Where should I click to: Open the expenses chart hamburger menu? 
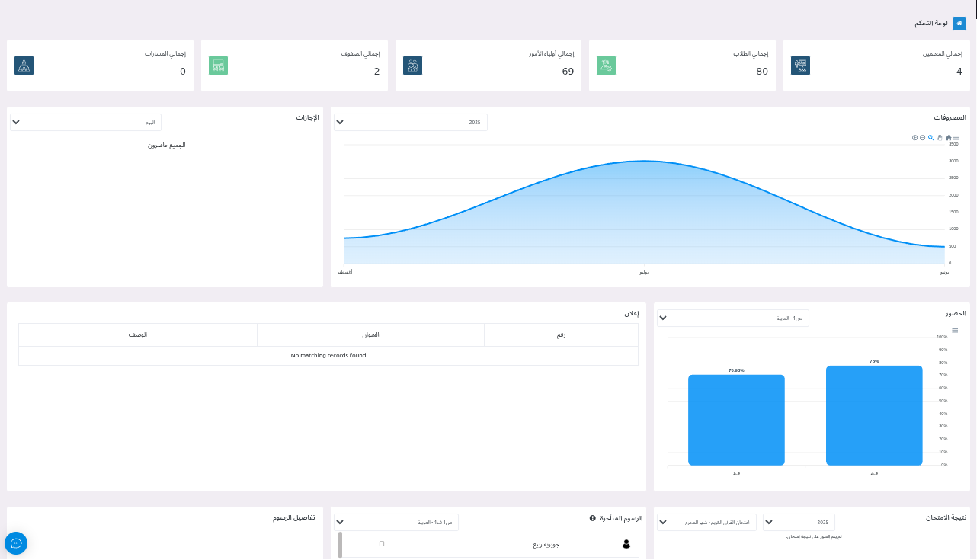pos(956,138)
